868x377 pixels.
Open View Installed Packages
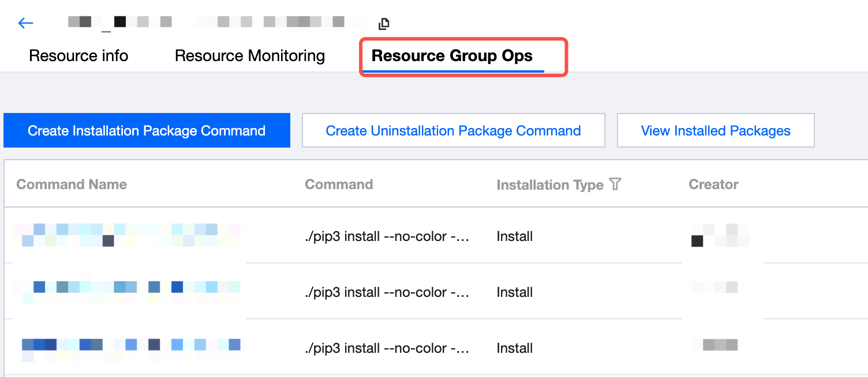coord(715,131)
